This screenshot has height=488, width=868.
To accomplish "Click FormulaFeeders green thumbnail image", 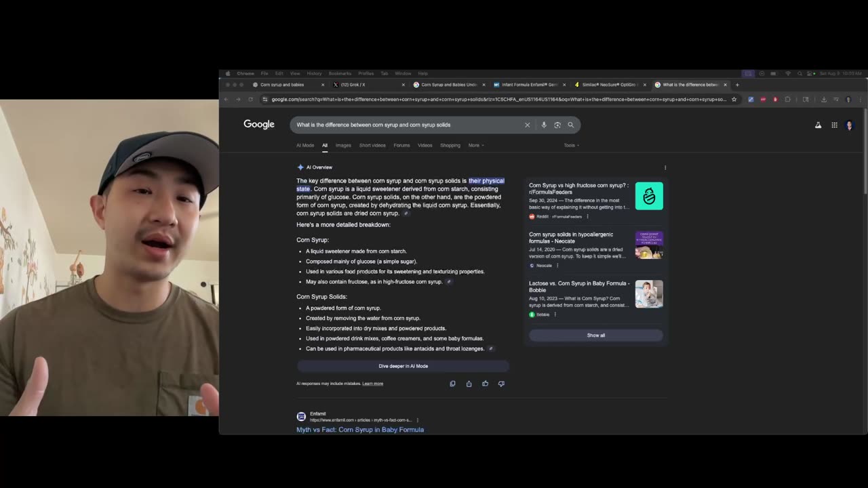I will click(x=649, y=196).
